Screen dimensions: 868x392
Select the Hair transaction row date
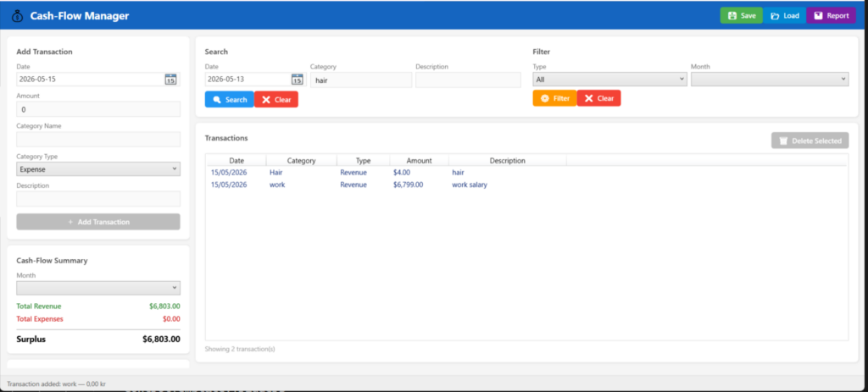pyautogui.click(x=229, y=173)
